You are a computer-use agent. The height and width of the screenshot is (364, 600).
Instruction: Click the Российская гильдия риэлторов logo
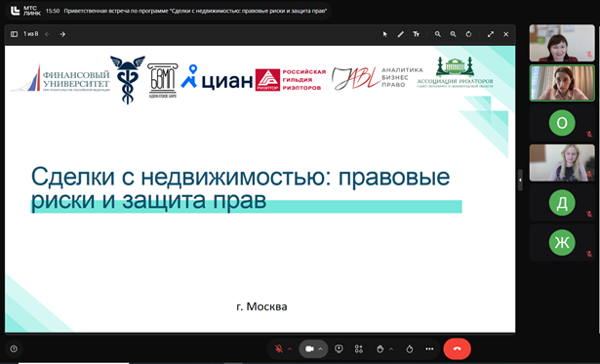291,80
